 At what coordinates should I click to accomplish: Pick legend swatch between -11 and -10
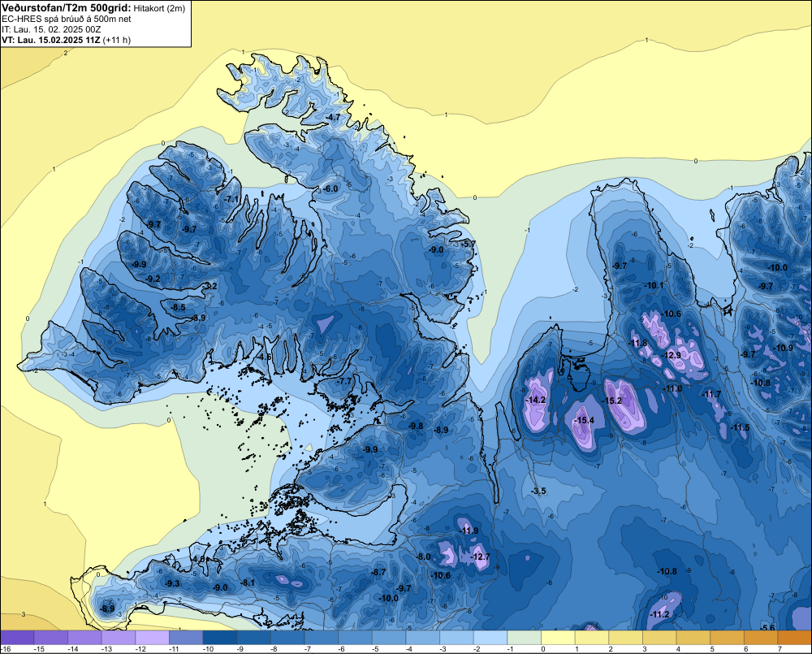[186, 638]
